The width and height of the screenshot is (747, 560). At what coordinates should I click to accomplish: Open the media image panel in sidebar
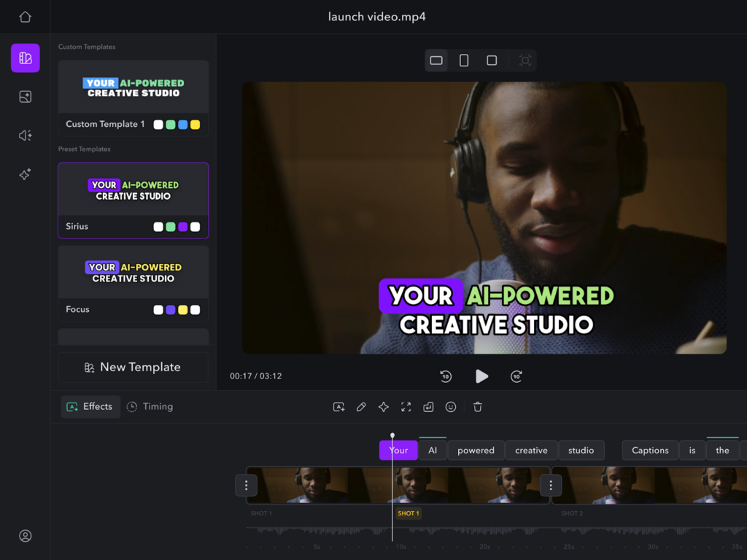click(x=25, y=97)
